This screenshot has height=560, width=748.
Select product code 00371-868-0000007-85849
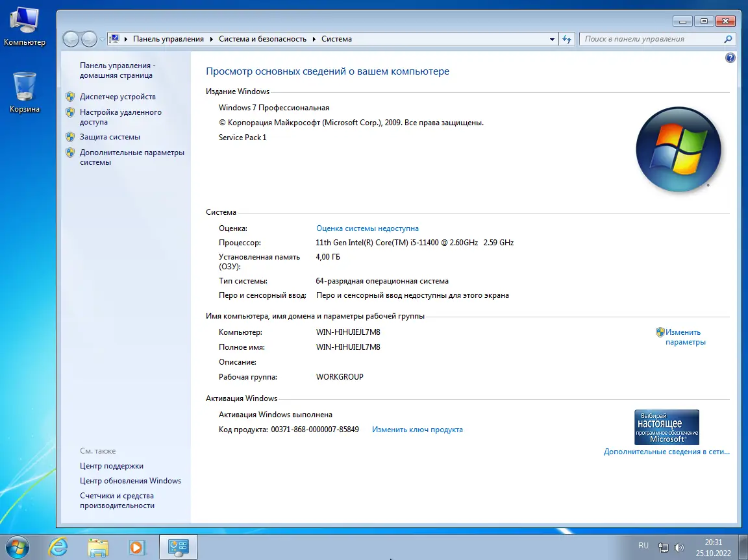coord(315,430)
